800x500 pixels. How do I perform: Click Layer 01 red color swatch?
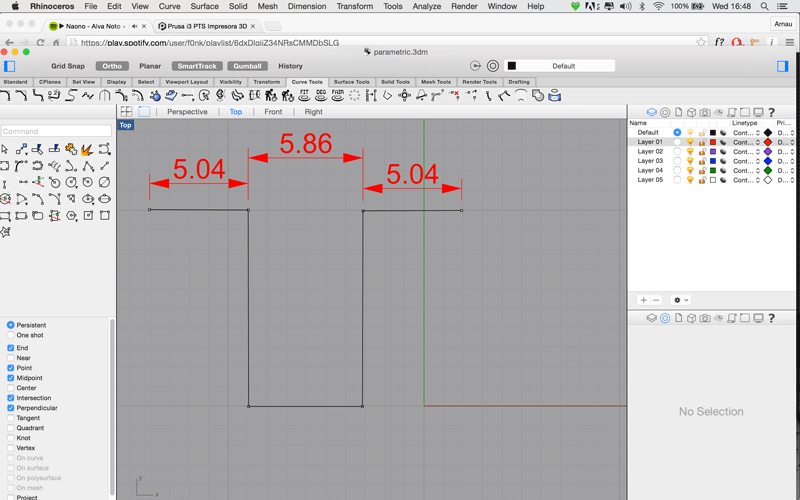coord(713,142)
